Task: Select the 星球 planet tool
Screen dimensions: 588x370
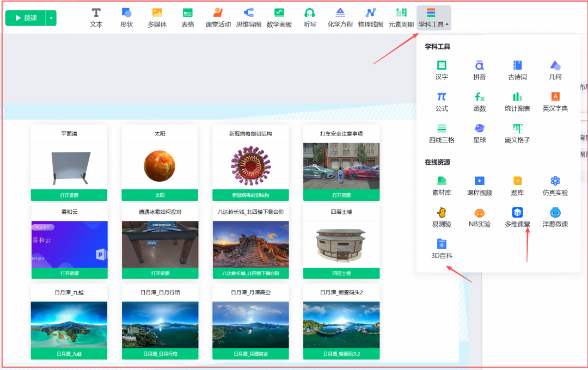Action: tap(479, 132)
